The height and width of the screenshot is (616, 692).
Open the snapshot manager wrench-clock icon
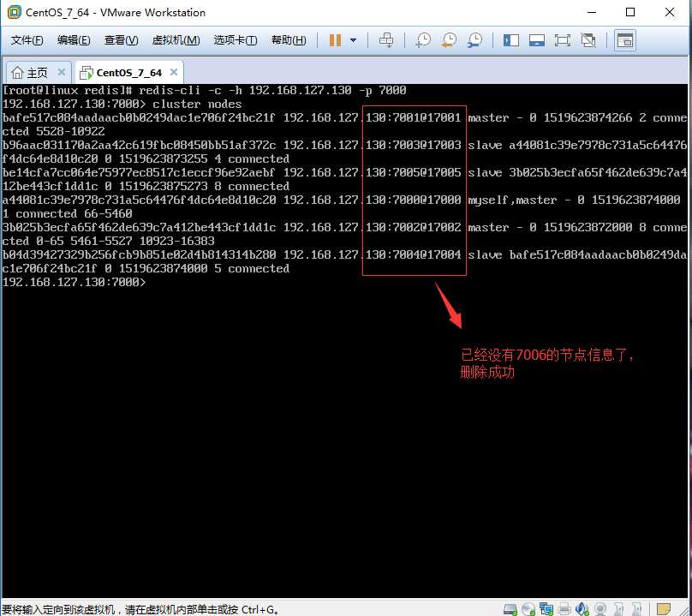pyautogui.click(x=474, y=40)
